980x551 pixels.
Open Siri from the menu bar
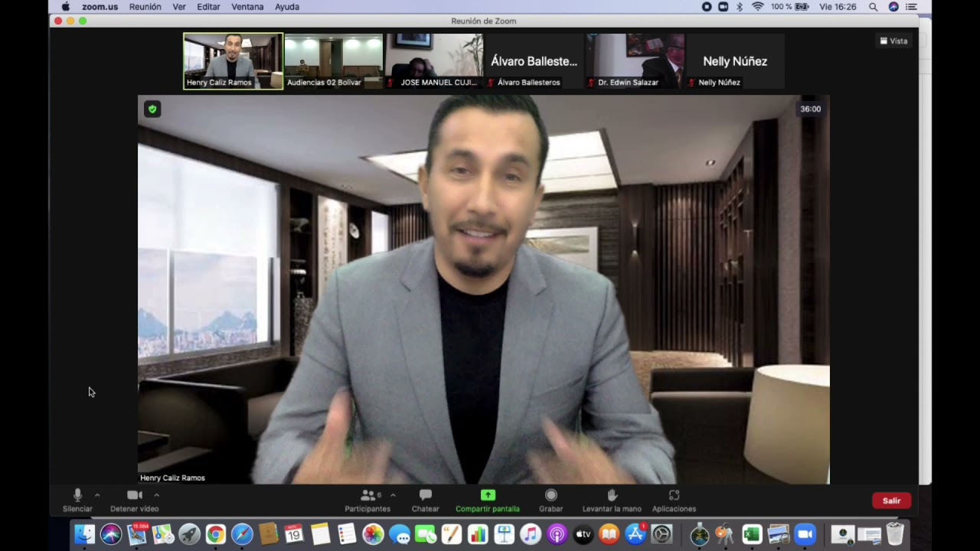pyautogui.click(x=893, y=7)
